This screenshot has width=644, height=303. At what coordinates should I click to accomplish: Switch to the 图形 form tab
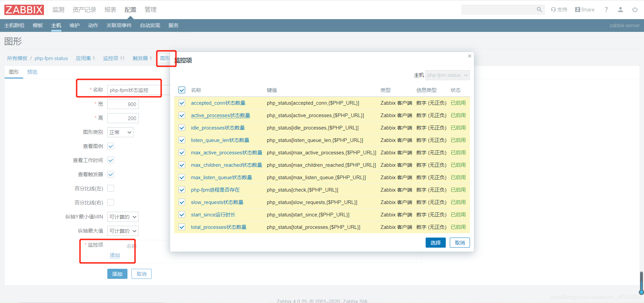[x=14, y=72]
